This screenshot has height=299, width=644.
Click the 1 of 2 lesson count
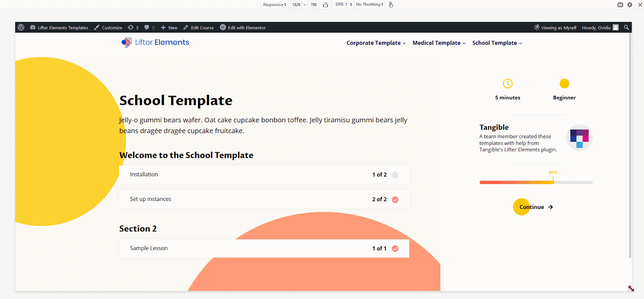tap(379, 175)
